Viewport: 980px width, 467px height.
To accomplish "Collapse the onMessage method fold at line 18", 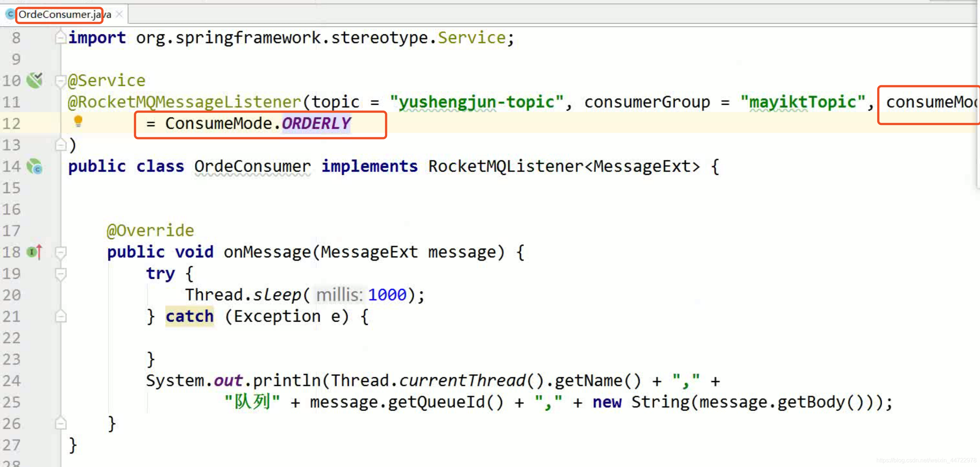I will pyautogui.click(x=60, y=252).
